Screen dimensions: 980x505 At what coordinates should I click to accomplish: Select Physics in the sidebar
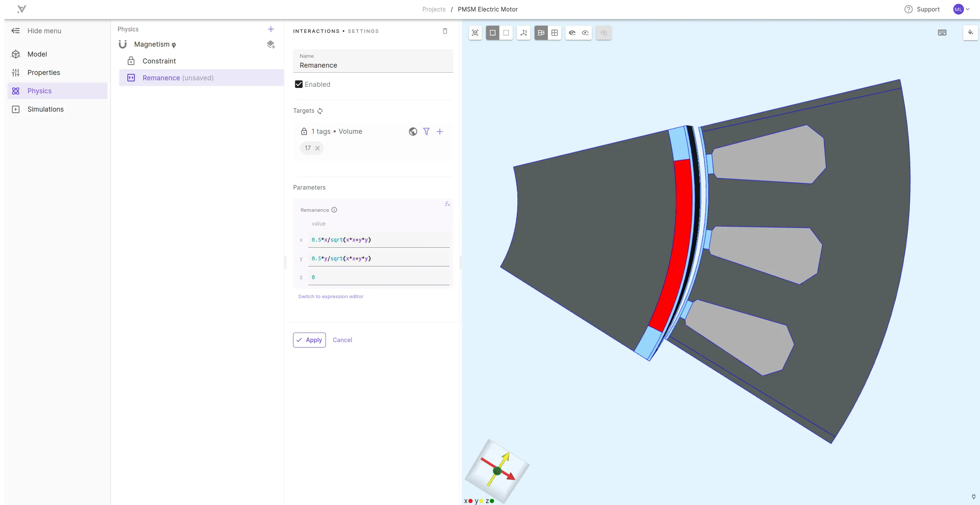pyautogui.click(x=57, y=91)
